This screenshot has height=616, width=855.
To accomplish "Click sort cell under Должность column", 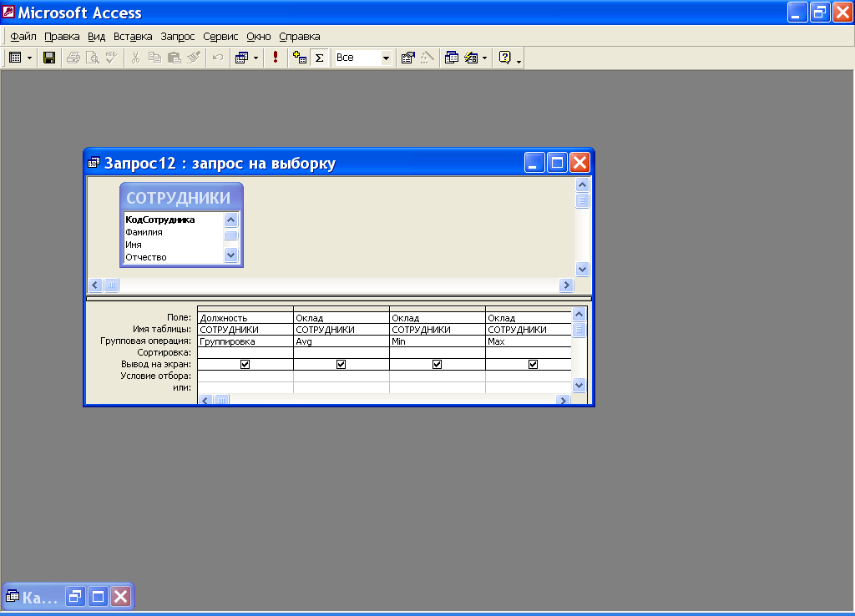I will 245,353.
